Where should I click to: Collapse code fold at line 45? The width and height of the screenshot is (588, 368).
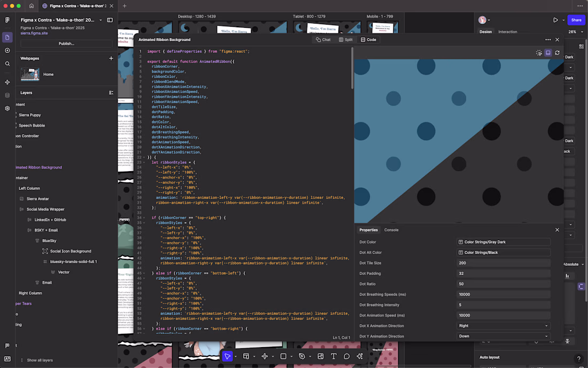pyautogui.click(x=144, y=273)
